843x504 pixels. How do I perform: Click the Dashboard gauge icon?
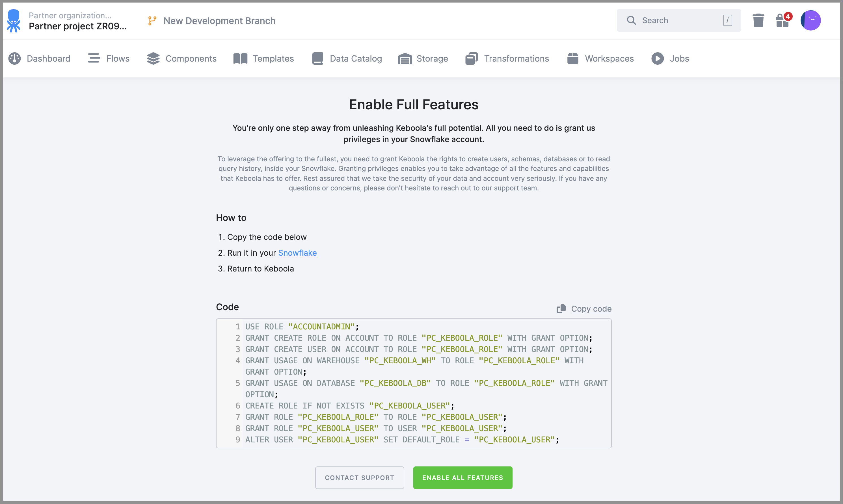[15, 58]
